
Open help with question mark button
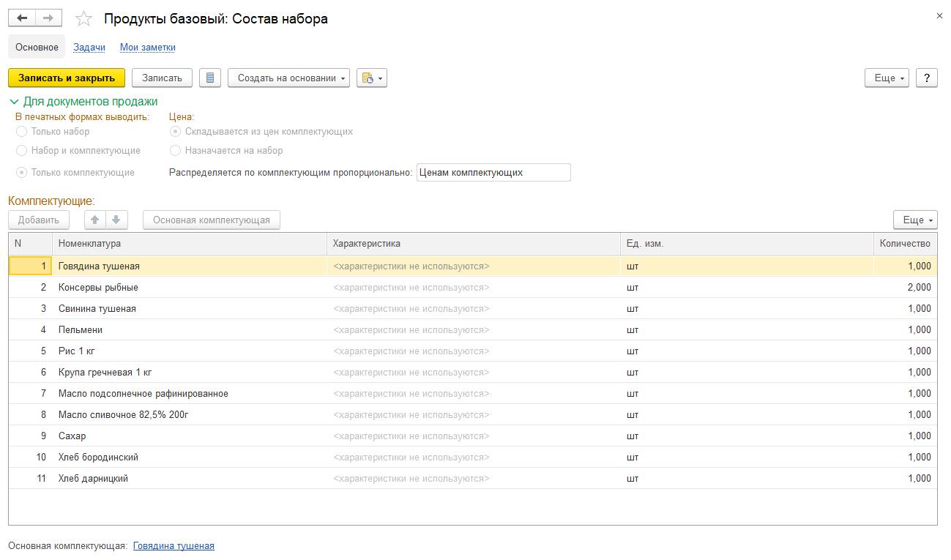[x=927, y=78]
